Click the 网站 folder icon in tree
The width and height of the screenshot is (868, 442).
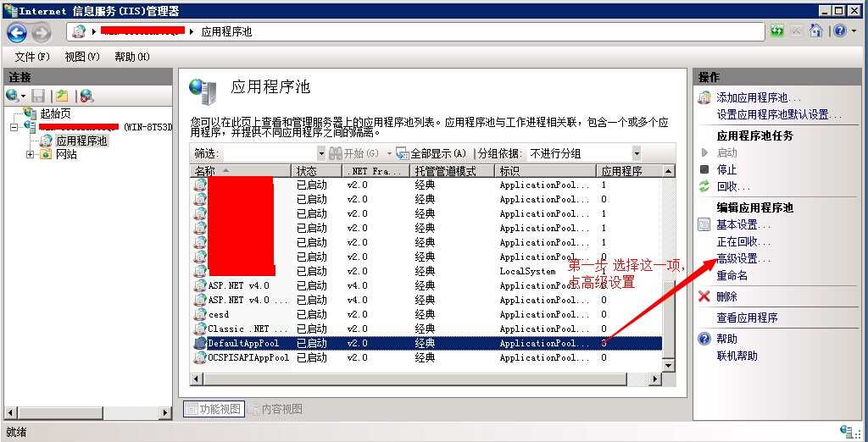(46, 154)
